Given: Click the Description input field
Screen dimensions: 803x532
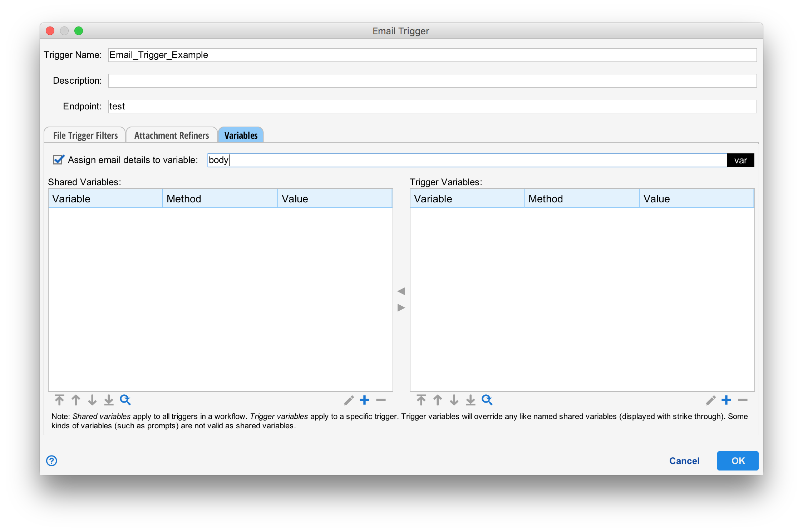Looking at the screenshot, I should tap(432, 81).
